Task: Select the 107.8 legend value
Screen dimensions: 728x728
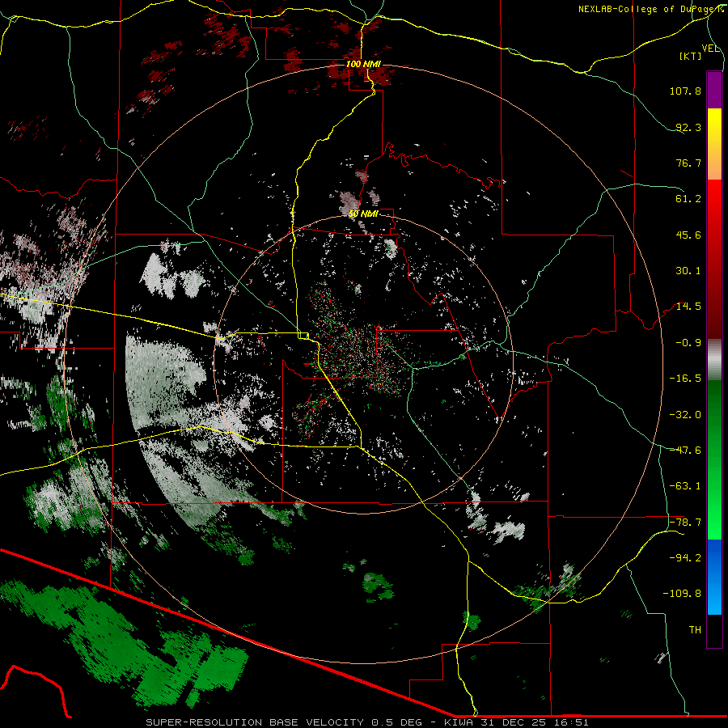Action: click(x=685, y=91)
